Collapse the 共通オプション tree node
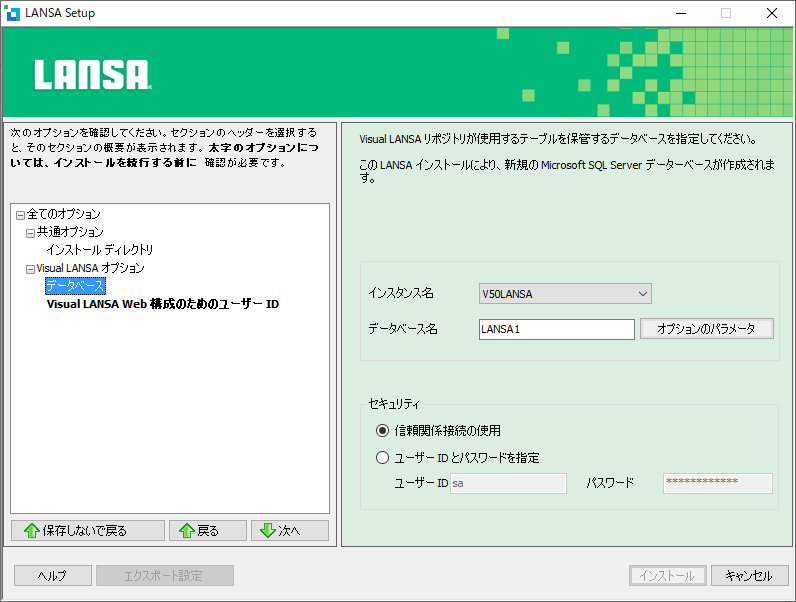This screenshot has height=602, width=796. [x=30, y=233]
